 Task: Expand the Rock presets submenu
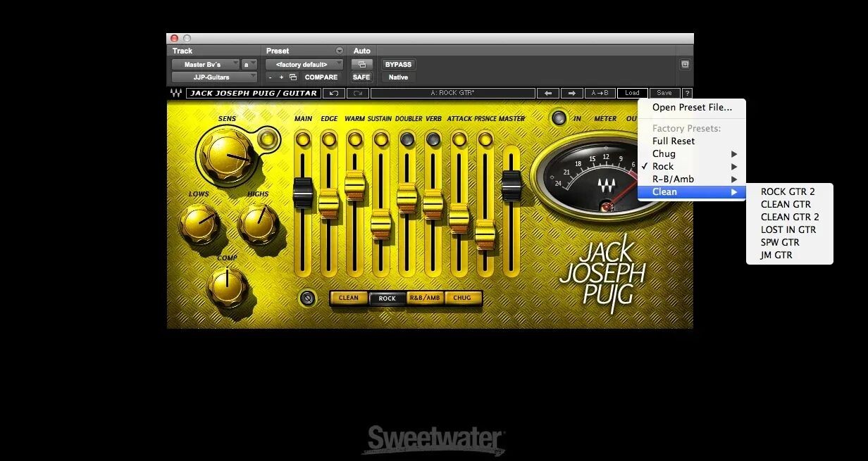(691, 166)
